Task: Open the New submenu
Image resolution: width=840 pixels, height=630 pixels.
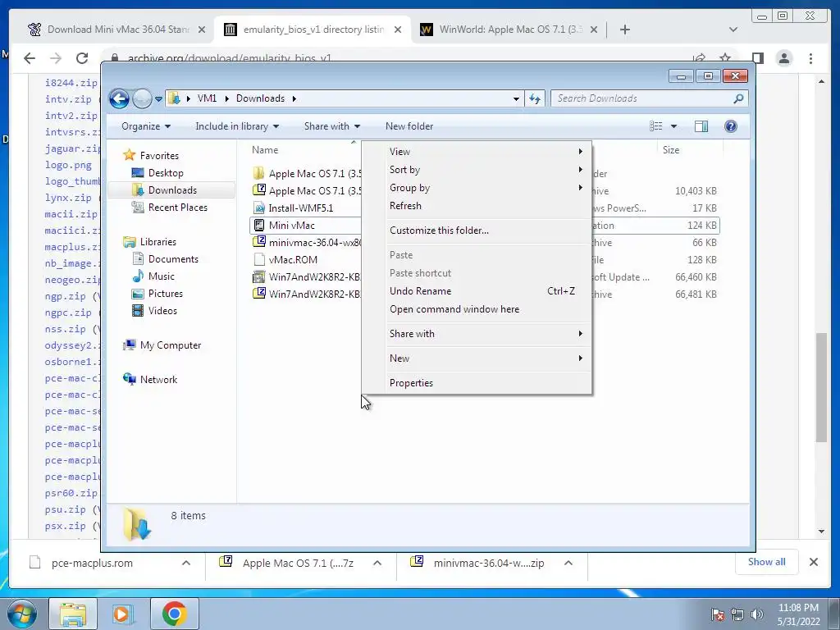Action: tap(477, 358)
